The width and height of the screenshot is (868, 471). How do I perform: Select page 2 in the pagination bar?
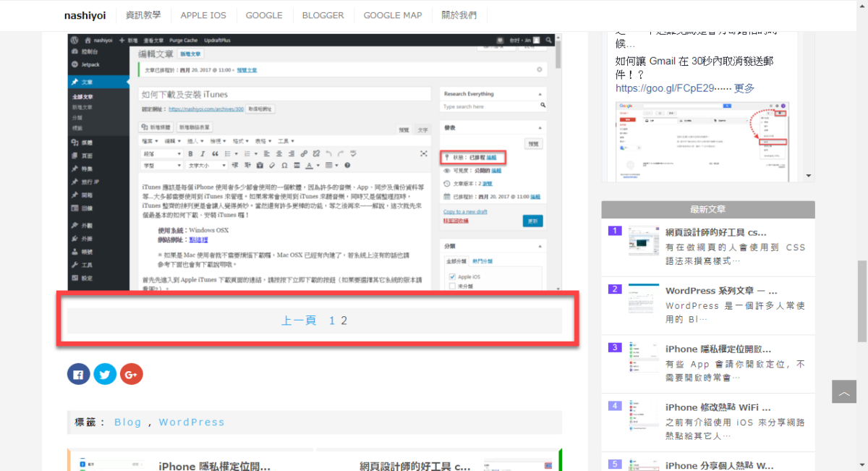(344, 321)
